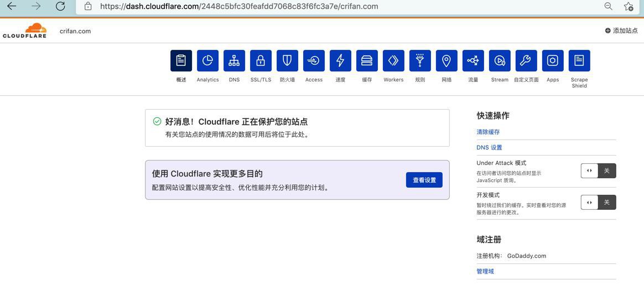Toggle 开发模式 development mode switch
The image size is (644, 284).
coord(599,202)
